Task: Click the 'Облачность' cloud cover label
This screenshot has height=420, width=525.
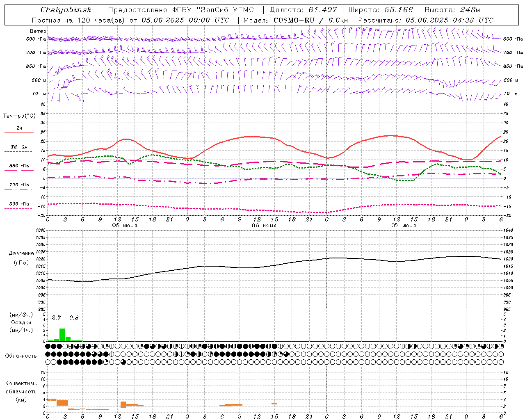Action: [x=21, y=356]
